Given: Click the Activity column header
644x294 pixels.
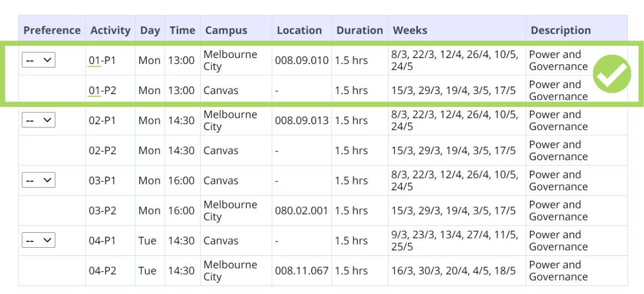Looking at the screenshot, I should [110, 31].
